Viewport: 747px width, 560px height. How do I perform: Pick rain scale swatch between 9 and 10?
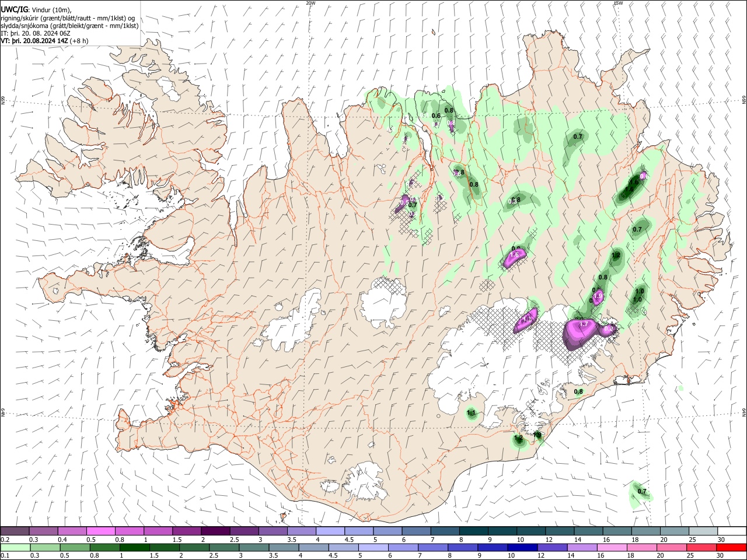(x=493, y=547)
